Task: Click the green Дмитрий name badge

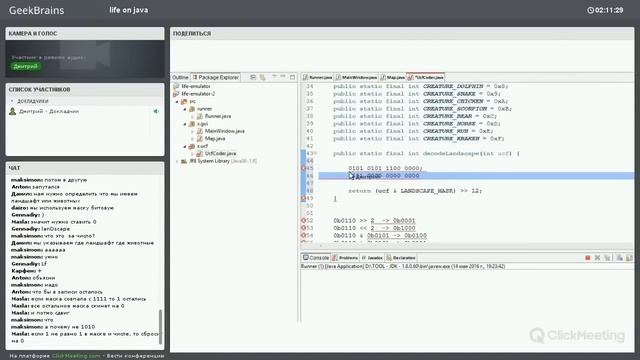Action: 25,66
